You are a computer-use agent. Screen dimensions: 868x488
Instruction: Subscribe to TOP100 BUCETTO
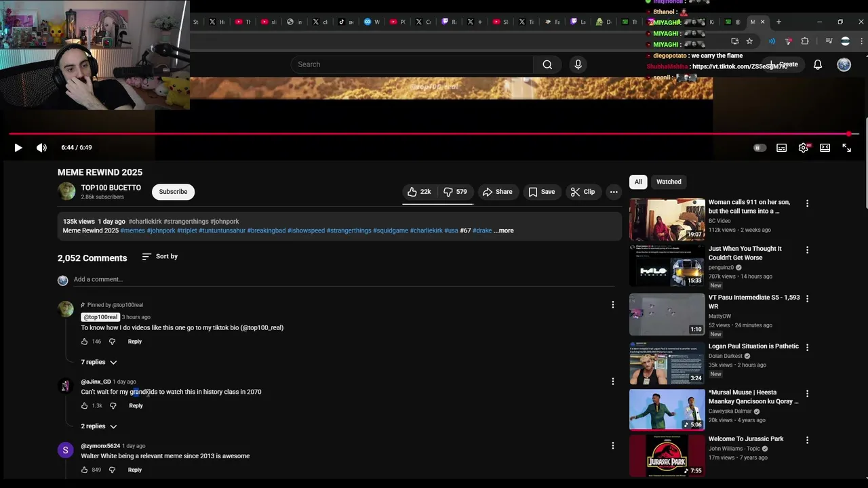173,192
